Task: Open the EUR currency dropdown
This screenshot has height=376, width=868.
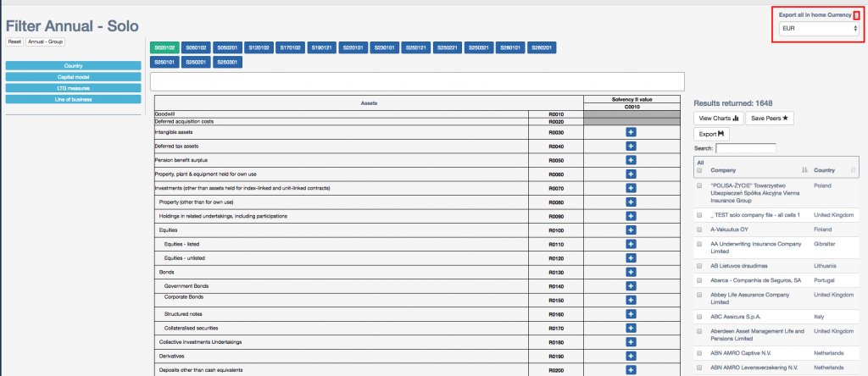Action: coord(819,29)
